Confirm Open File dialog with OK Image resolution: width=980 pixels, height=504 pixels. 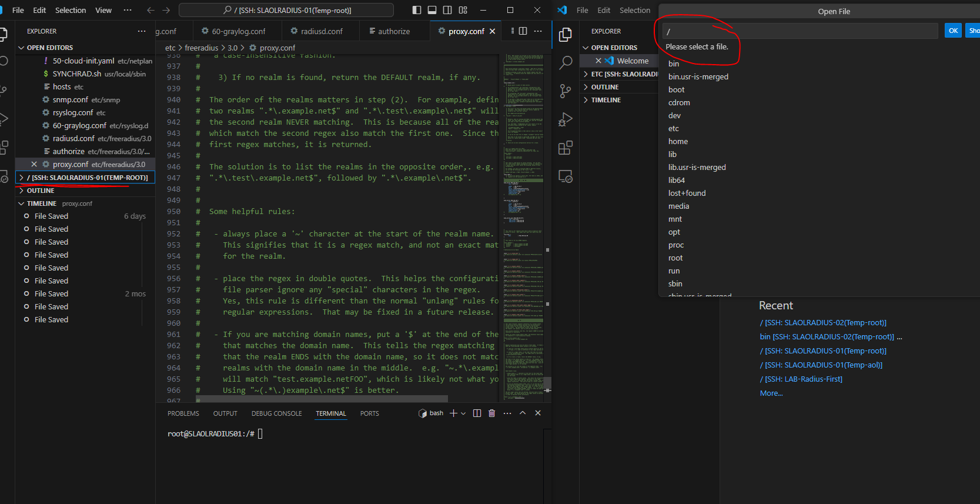point(953,31)
